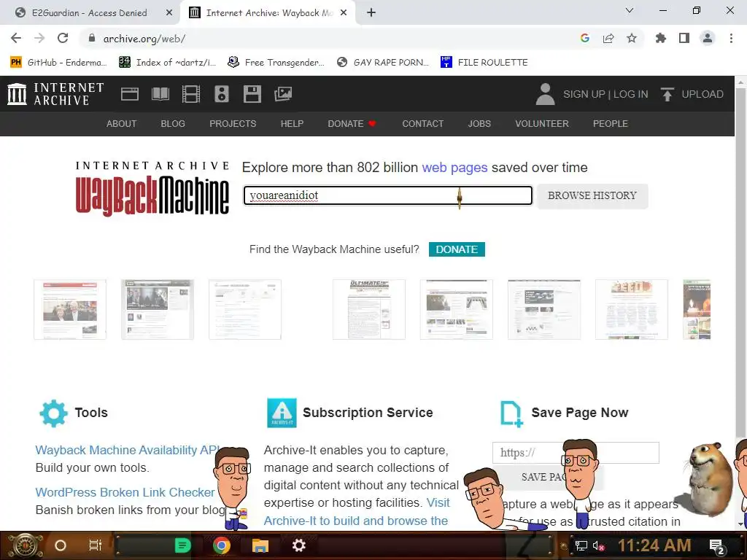Open the Images icon in navbar

pos(283,94)
